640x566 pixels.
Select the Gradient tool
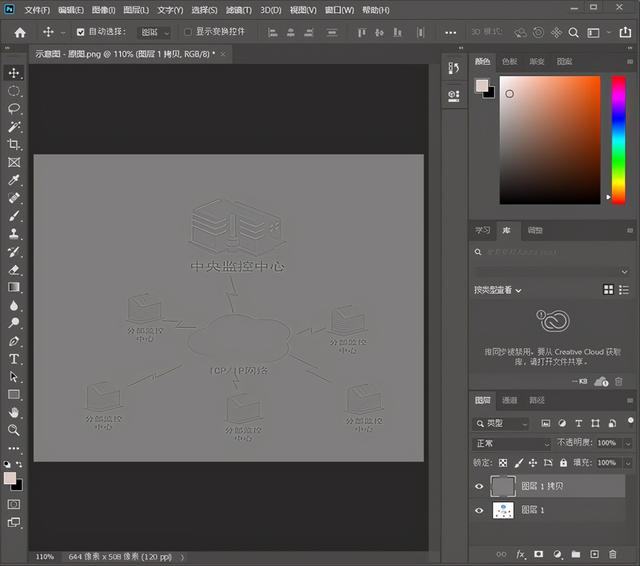click(x=14, y=288)
